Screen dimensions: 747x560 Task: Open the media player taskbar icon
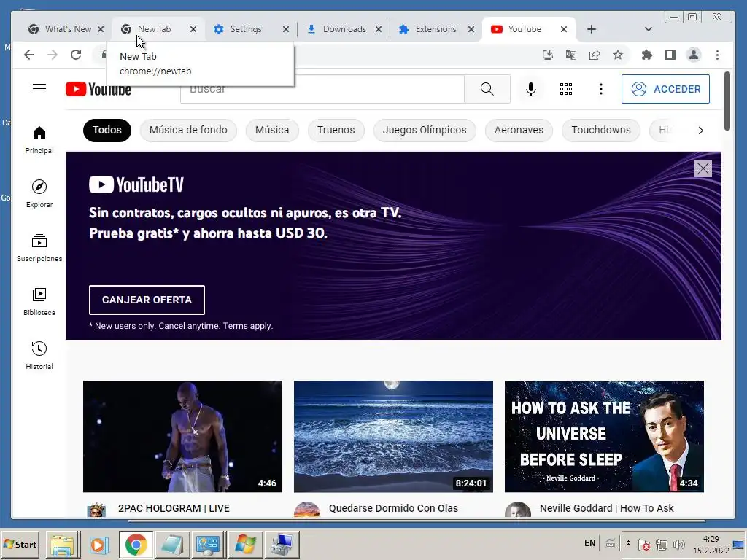[98, 544]
